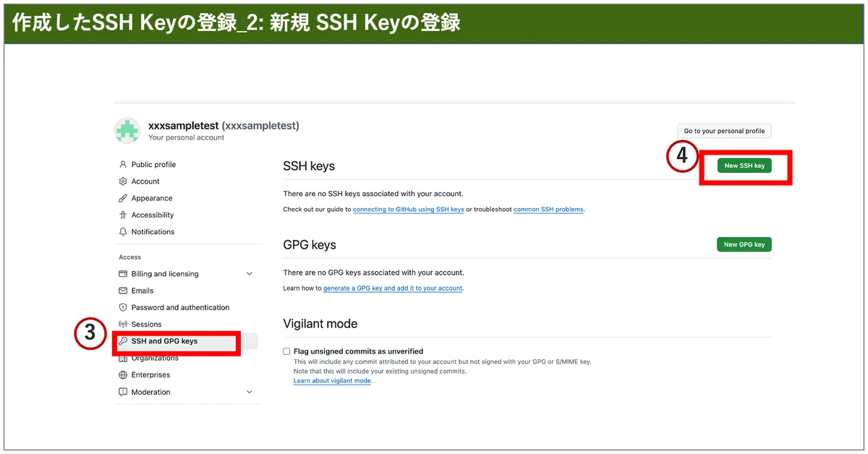This screenshot has height=454, width=868.
Task: Click the Access section label
Action: click(130, 257)
